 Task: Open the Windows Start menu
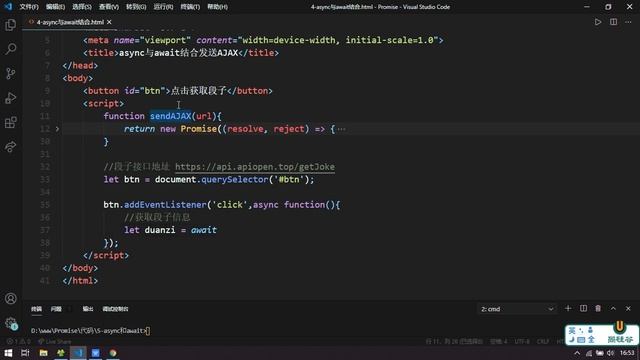8,353
